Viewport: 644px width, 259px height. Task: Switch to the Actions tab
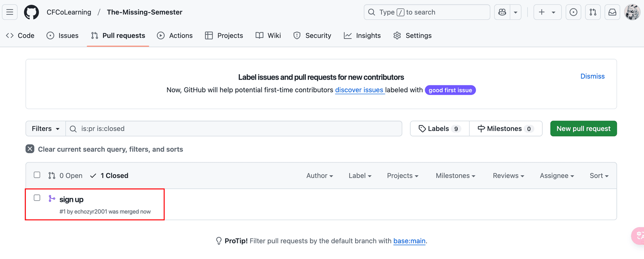[x=175, y=36]
